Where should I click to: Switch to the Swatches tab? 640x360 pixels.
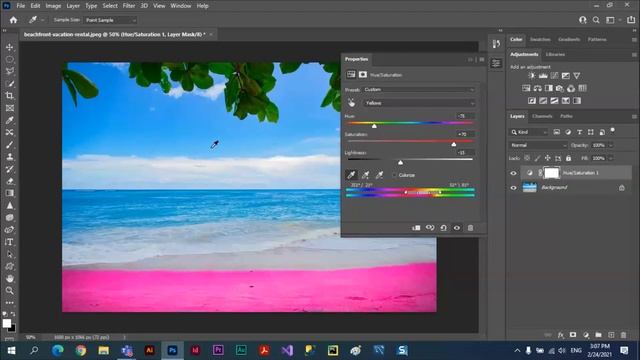click(540, 40)
